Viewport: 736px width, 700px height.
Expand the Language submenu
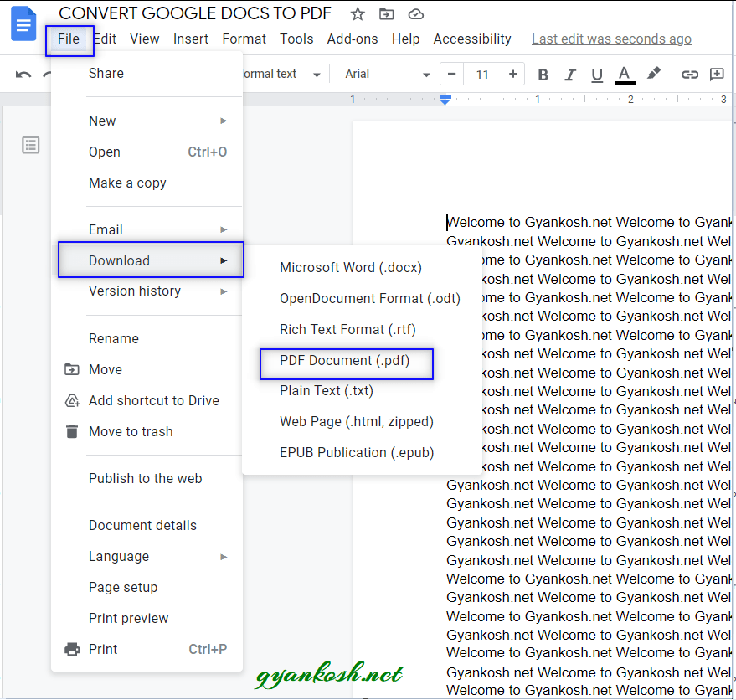147,557
